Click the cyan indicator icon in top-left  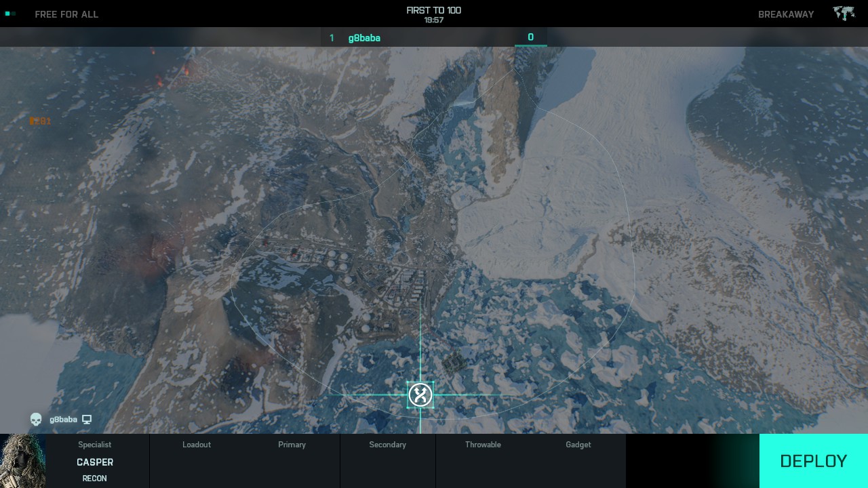(x=10, y=14)
